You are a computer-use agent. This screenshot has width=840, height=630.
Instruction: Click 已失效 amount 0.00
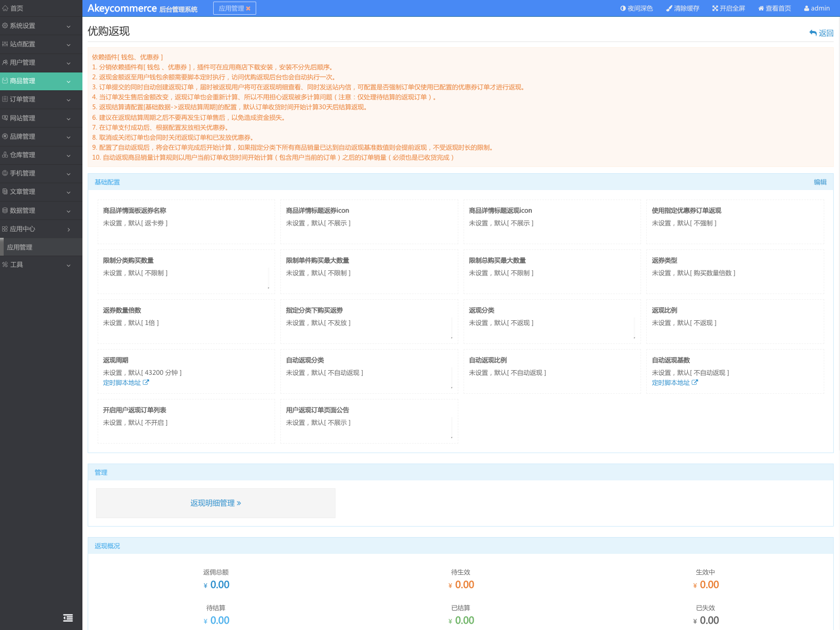709,621
